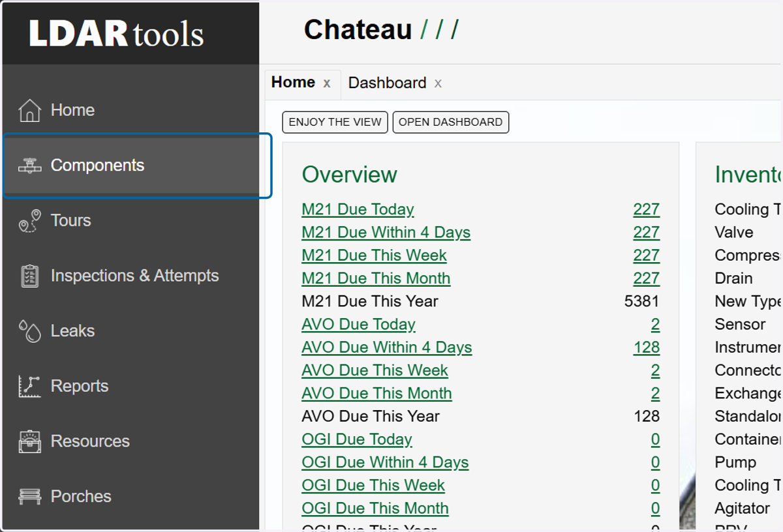This screenshot has width=783, height=532.
Task: Click the Overview heading
Action: (x=349, y=175)
